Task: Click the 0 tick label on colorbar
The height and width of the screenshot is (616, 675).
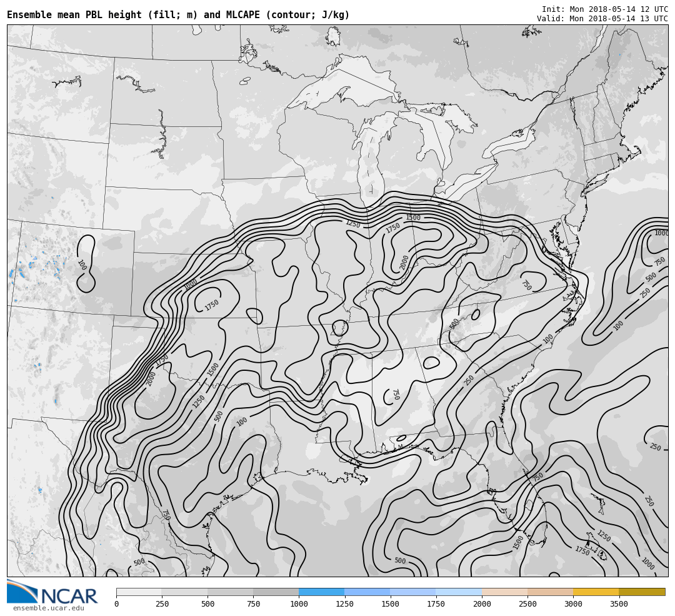Action: [x=116, y=604]
